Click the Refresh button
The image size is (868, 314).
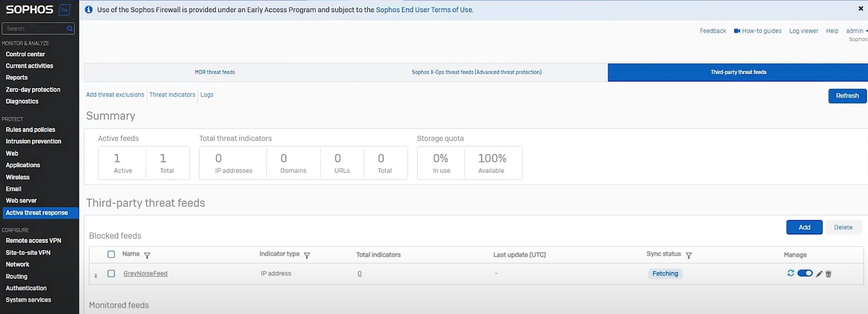(x=847, y=96)
